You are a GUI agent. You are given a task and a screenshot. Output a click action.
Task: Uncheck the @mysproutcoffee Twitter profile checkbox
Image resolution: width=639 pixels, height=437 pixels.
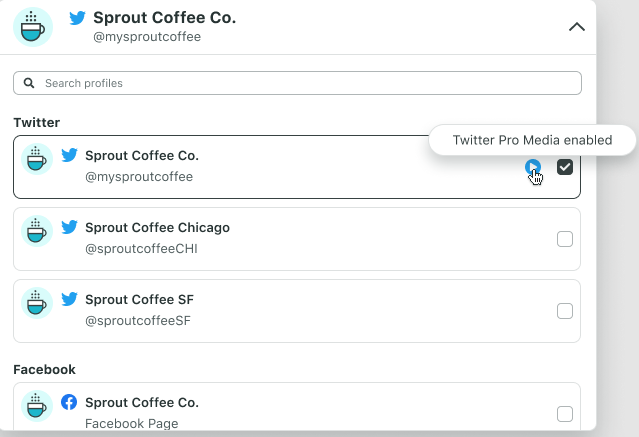click(565, 167)
